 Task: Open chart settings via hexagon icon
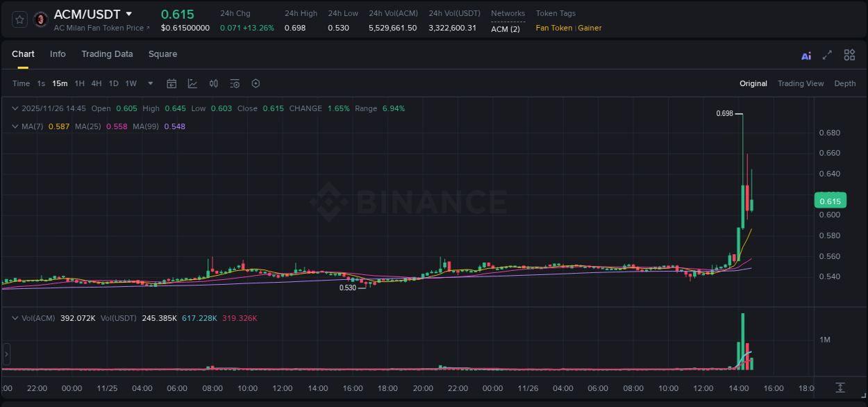click(256, 83)
